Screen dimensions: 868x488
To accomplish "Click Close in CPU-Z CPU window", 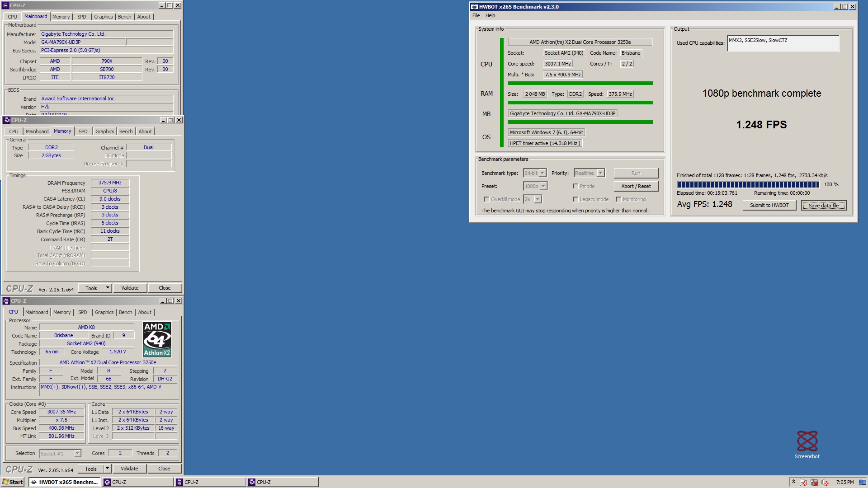I will pyautogui.click(x=164, y=469).
